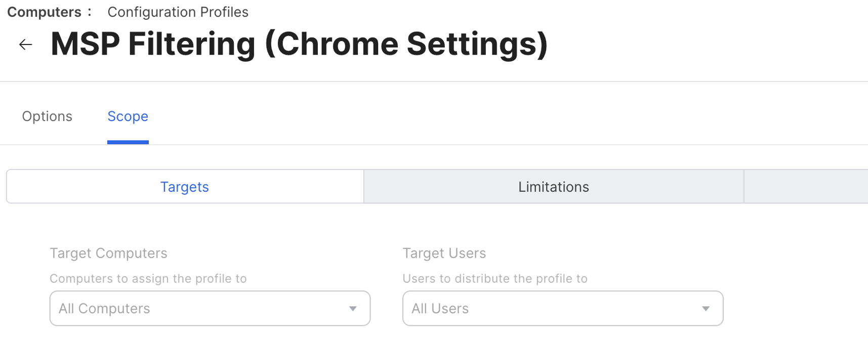Image resolution: width=868 pixels, height=337 pixels.
Task: Click the Target Users label
Action: [x=444, y=253]
